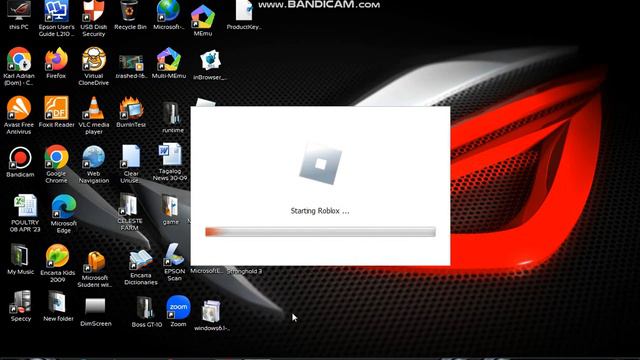This screenshot has height=360, width=640.
Task: Launch Zoom meeting app
Action: [x=178, y=311]
